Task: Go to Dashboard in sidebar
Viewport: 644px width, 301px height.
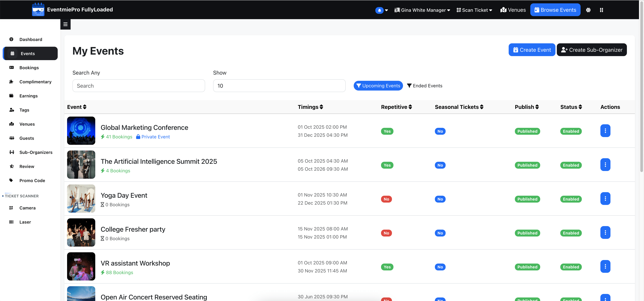Action: (x=31, y=39)
